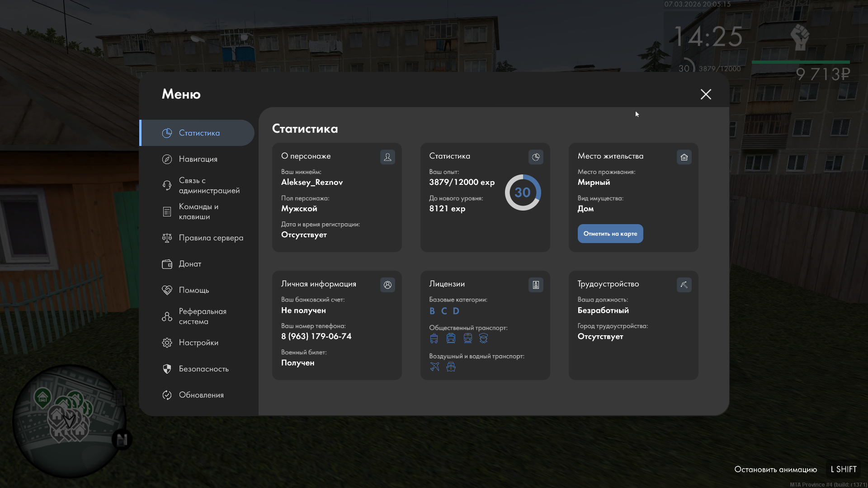Screen dimensions: 868x488
Task: Click license category B letter
Action: tap(432, 311)
